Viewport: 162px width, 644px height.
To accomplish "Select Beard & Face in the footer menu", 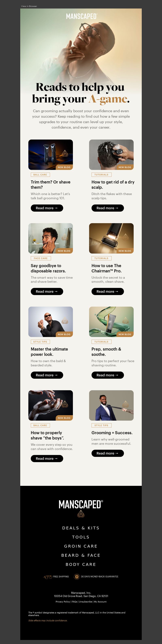I will (81, 555).
